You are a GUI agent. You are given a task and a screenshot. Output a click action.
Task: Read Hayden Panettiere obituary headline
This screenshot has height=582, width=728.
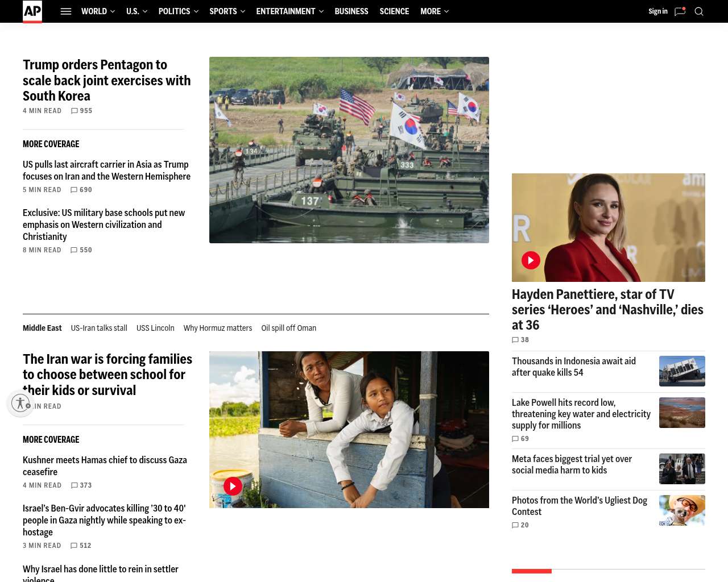click(x=607, y=310)
